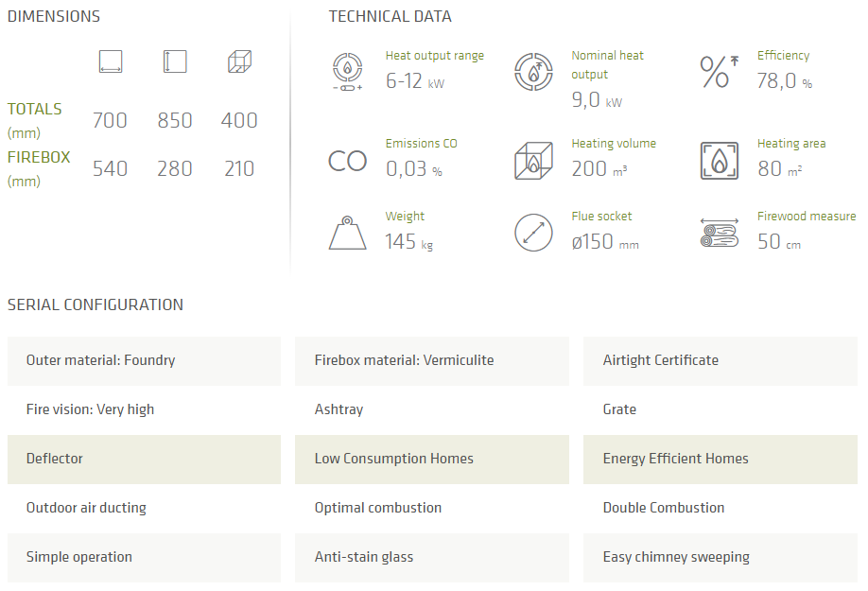
Task: Click the Serial Configuration heading
Action: point(95,304)
